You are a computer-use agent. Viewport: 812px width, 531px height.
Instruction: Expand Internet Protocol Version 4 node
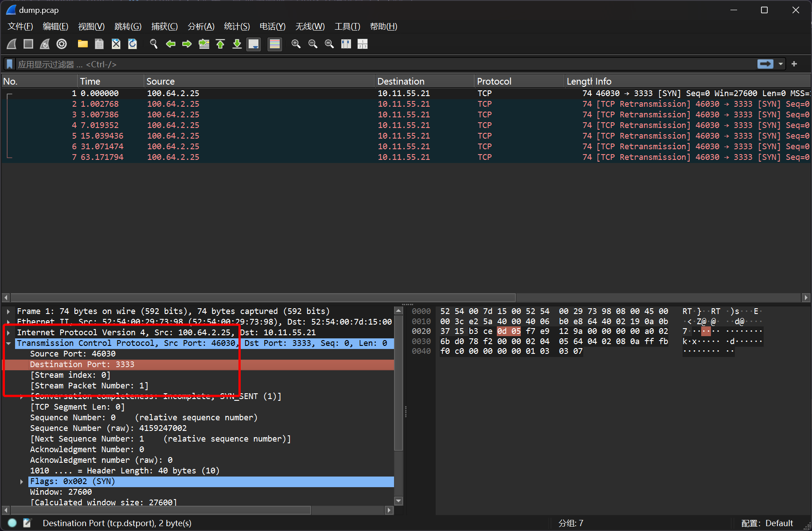[x=8, y=333]
